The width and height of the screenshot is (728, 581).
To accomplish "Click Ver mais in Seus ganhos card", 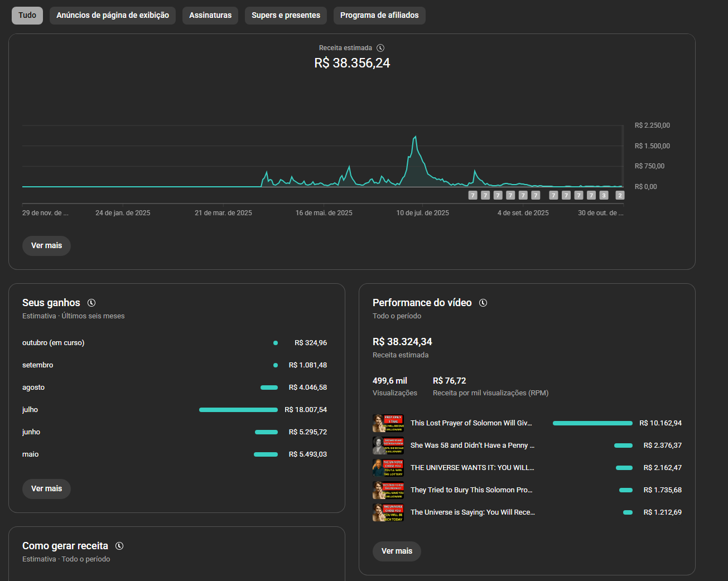I will [46, 489].
